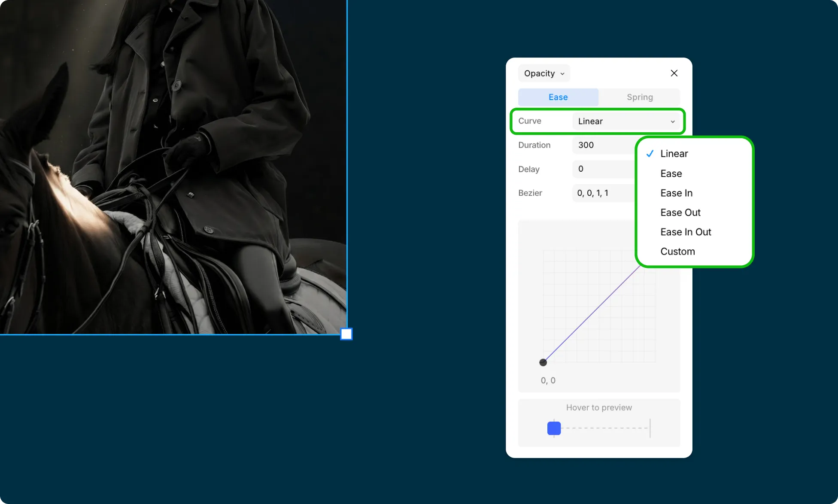Image resolution: width=838 pixels, height=504 pixels.
Task: Click the Delay field showing 0
Action: (x=604, y=169)
